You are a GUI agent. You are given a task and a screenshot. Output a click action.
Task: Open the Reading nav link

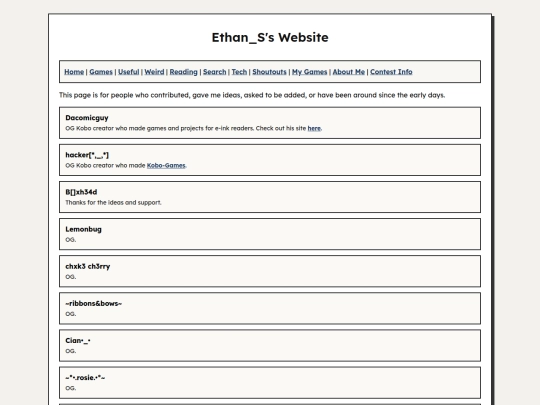click(x=184, y=72)
